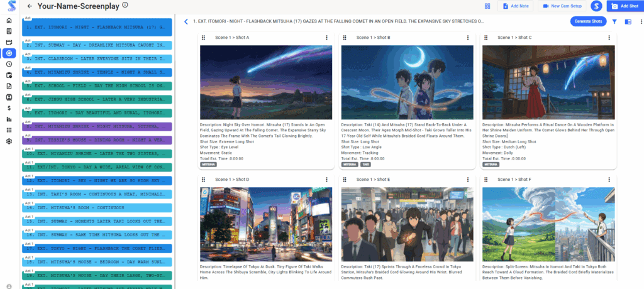Grab the drag handle on Shot C
Viewport: 644px width, 289px height.
(486, 38)
